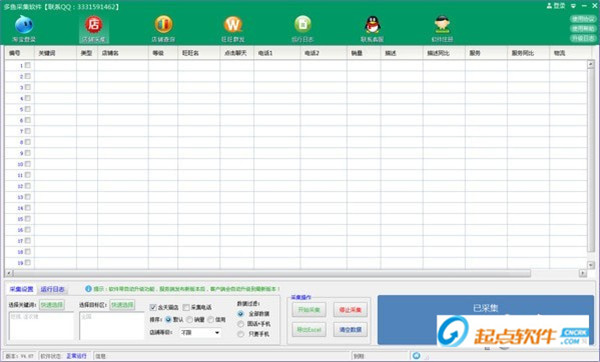The width and height of the screenshot is (600, 362).
Task: Check the row 15 checkbox
Action: coord(28,219)
